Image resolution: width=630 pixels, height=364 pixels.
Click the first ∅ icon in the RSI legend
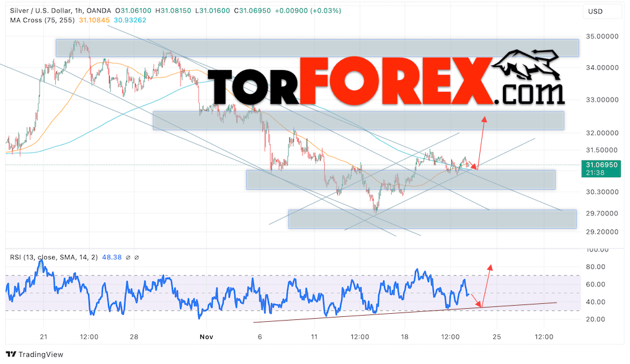[128, 257]
